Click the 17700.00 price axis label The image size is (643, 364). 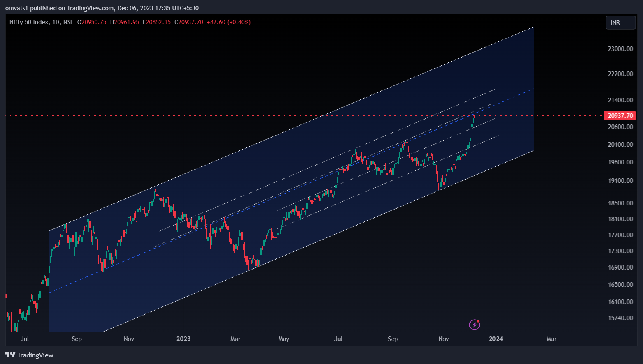coord(620,235)
